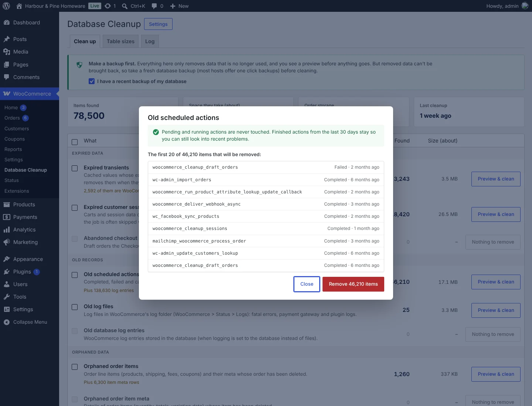
Task: Select wc_facebook_sync_products row
Action: (266, 216)
